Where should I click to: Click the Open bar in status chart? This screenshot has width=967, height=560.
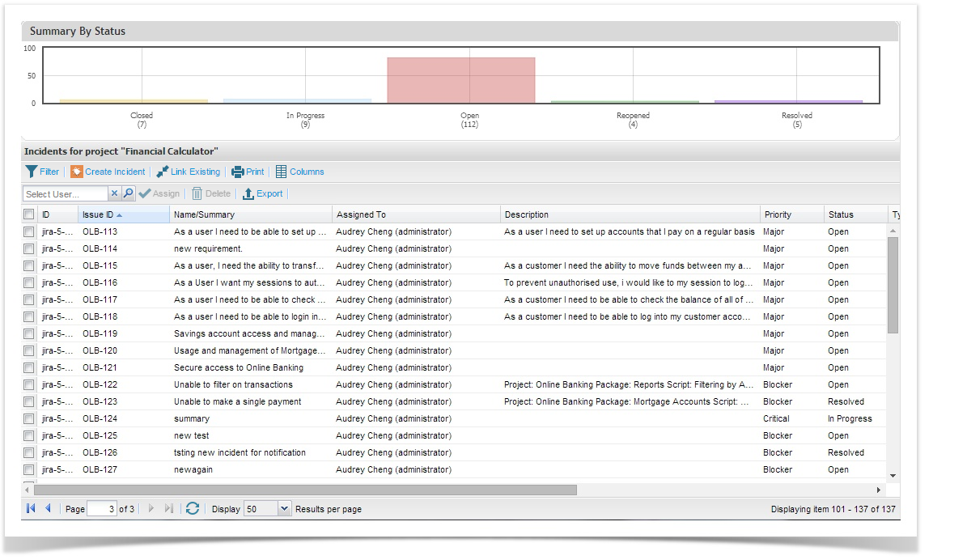coord(461,80)
